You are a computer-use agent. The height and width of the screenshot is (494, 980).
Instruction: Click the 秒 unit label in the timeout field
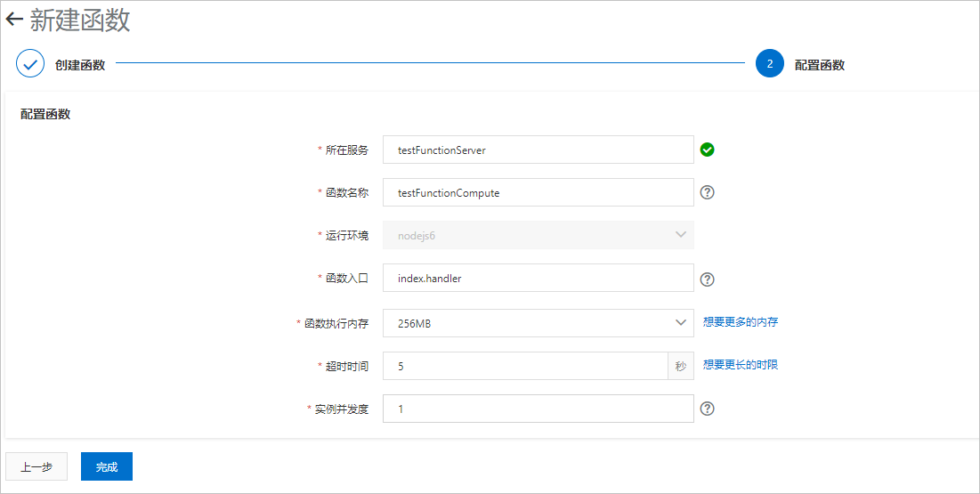click(x=681, y=366)
